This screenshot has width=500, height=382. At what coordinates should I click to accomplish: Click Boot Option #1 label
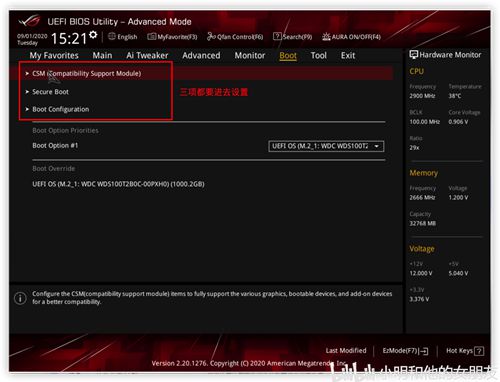(55, 146)
